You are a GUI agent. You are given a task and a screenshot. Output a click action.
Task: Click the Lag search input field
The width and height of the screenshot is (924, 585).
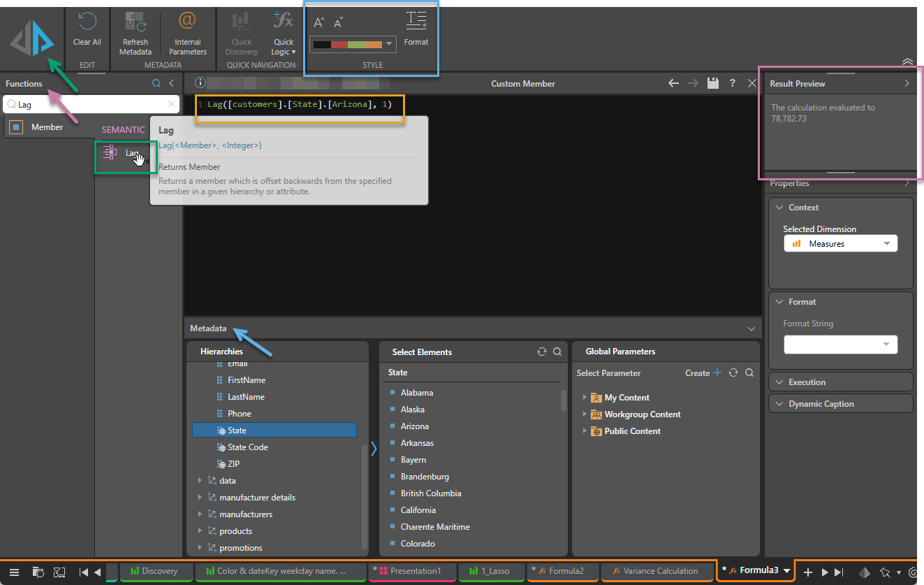coord(91,104)
